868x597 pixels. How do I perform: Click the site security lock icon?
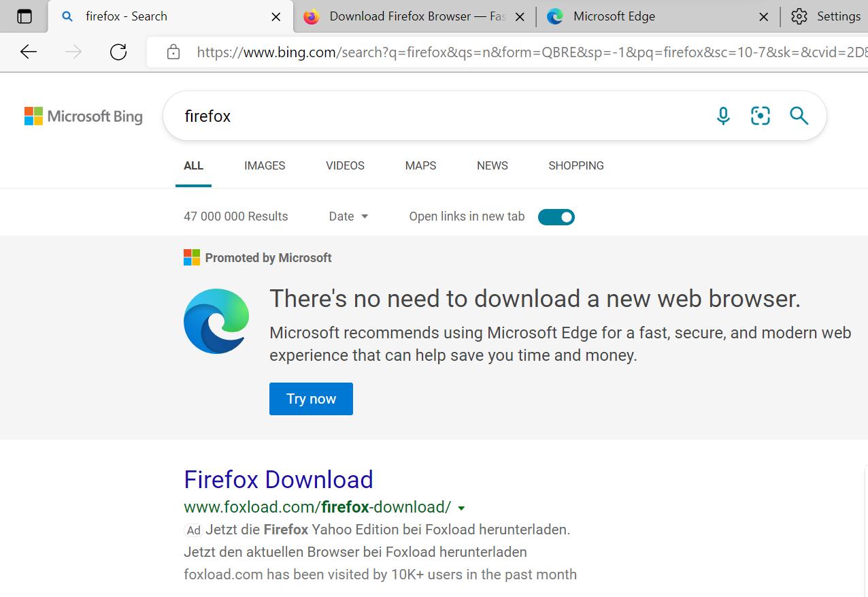coord(173,52)
